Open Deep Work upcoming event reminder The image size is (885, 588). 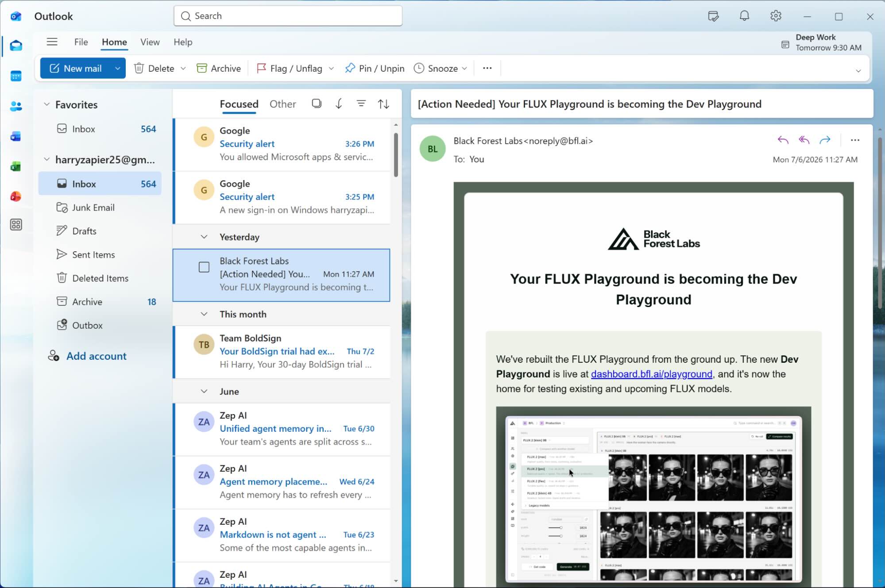click(x=822, y=42)
